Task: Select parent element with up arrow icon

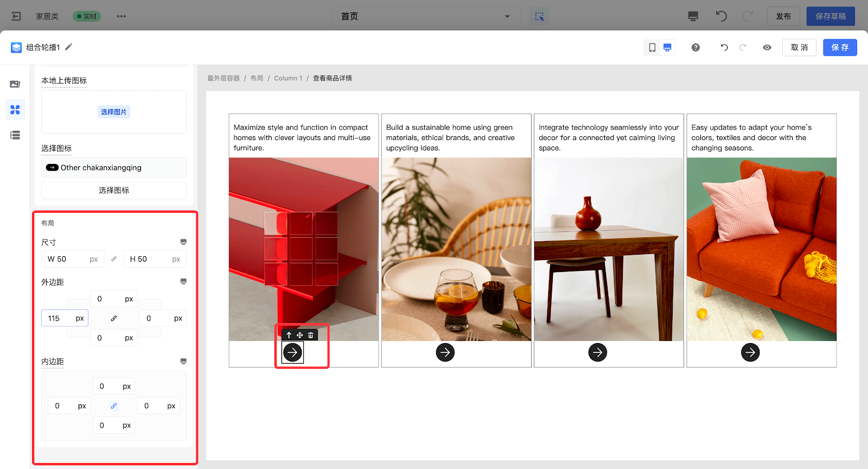Action: [x=289, y=335]
